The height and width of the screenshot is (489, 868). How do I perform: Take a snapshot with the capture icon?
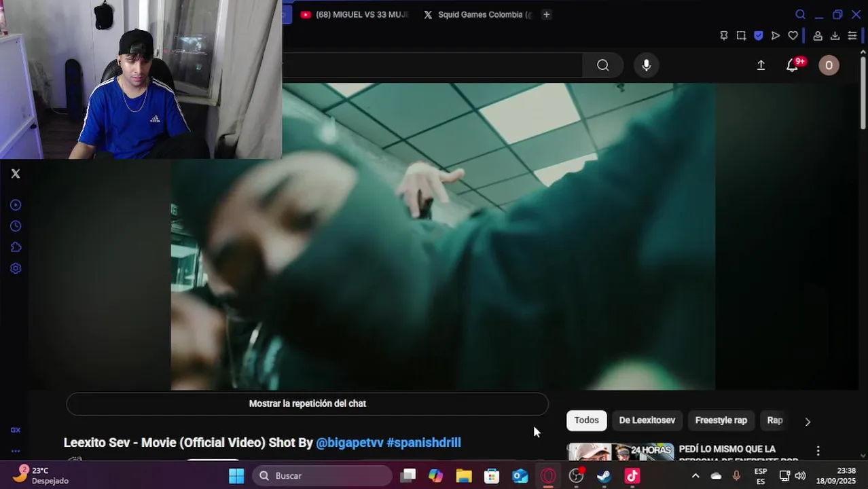coord(741,36)
